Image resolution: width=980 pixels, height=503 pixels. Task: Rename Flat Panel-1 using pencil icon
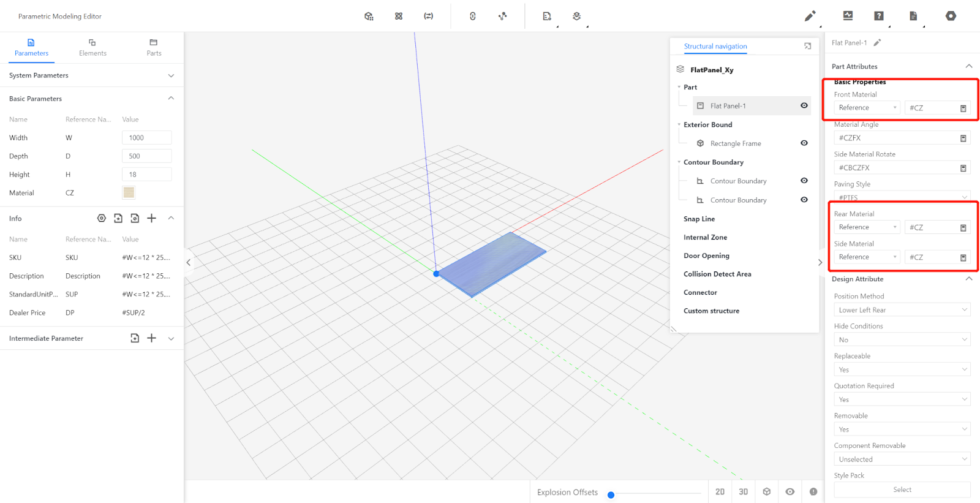click(877, 43)
